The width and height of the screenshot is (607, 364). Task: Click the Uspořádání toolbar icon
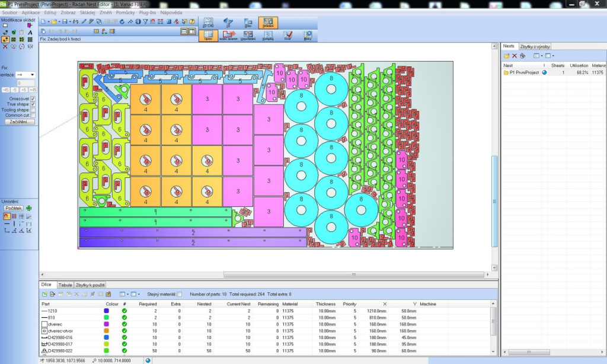pos(248,36)
